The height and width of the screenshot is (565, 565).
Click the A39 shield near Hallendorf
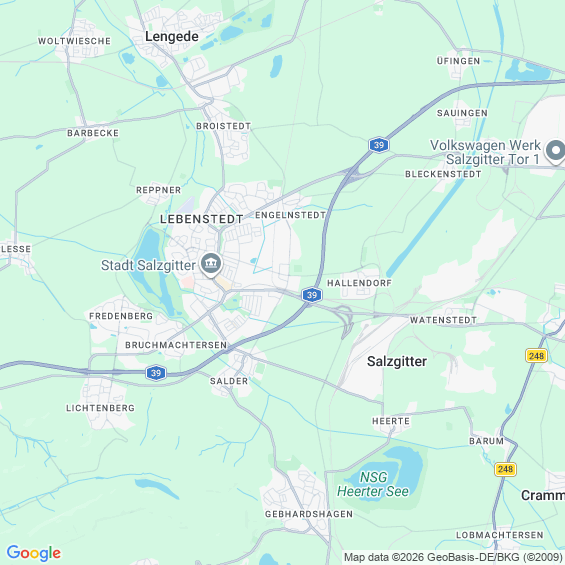(x=312, y=295)
